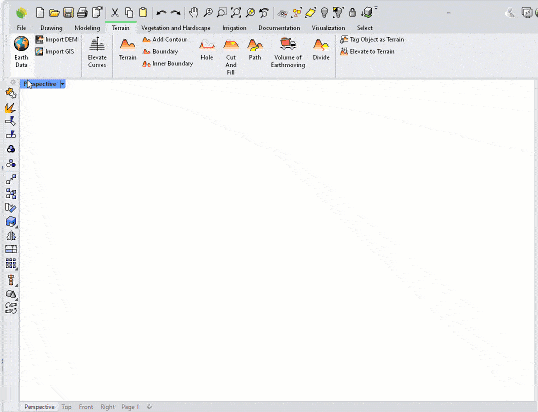Click the Group objects icon
The width and height of the screenshot is (538, 412).
tap(11, 149)
